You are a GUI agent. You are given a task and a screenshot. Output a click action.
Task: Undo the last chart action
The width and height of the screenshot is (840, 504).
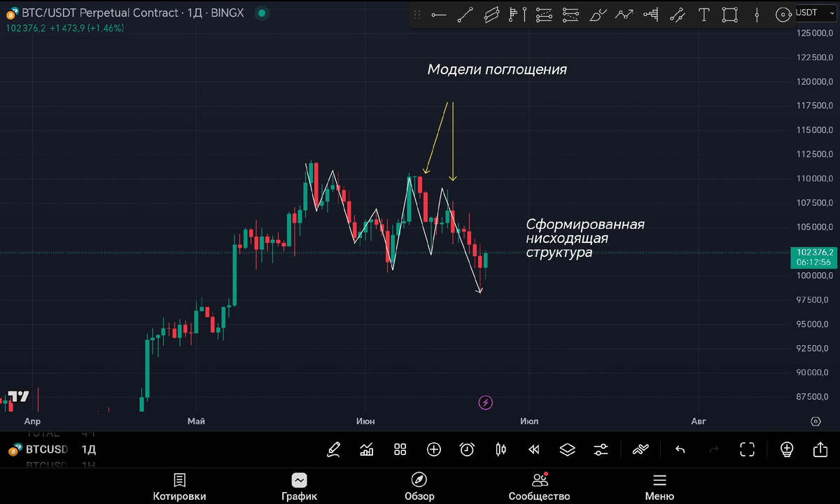680,449
